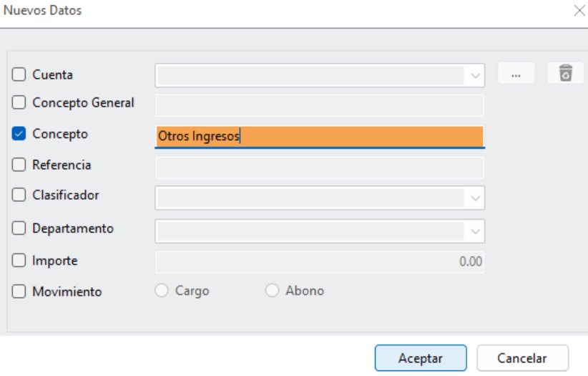Toggle the Departamento checkbox
Viewport: 588px width, 376px height.
click(x=19, y=228)
